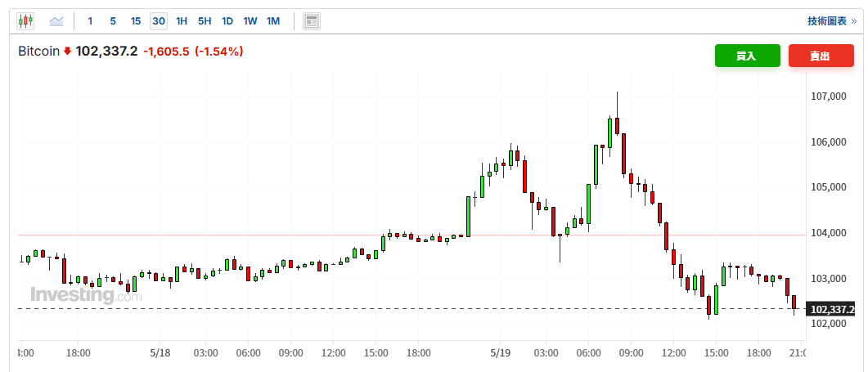Choose the 1D timeframe

pos(227,21)
